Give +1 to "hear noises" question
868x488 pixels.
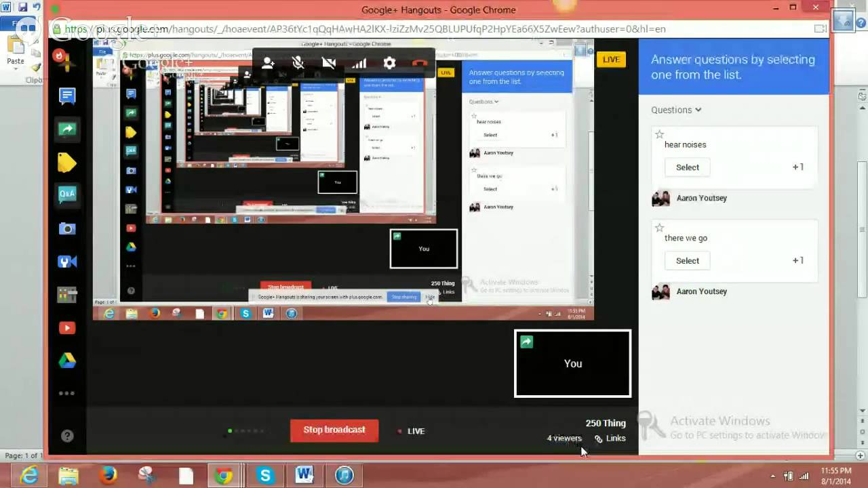(x=798, y=167)
